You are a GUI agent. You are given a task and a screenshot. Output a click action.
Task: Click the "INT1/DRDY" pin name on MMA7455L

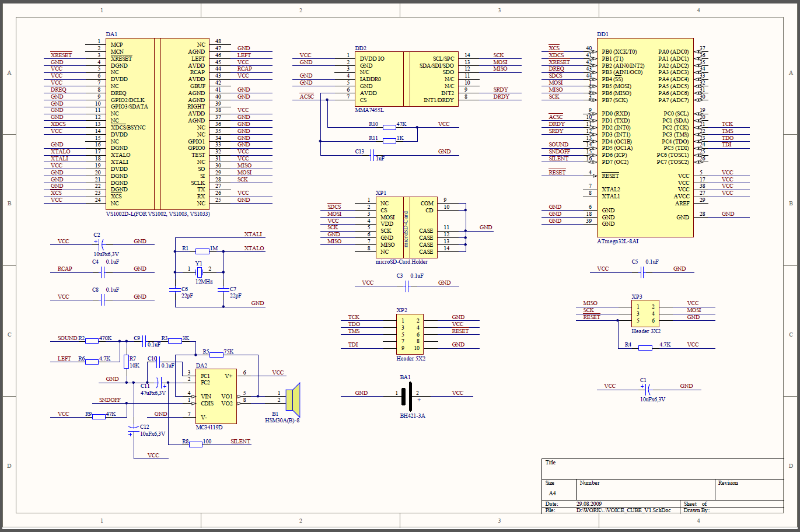[x=439, y=100]
